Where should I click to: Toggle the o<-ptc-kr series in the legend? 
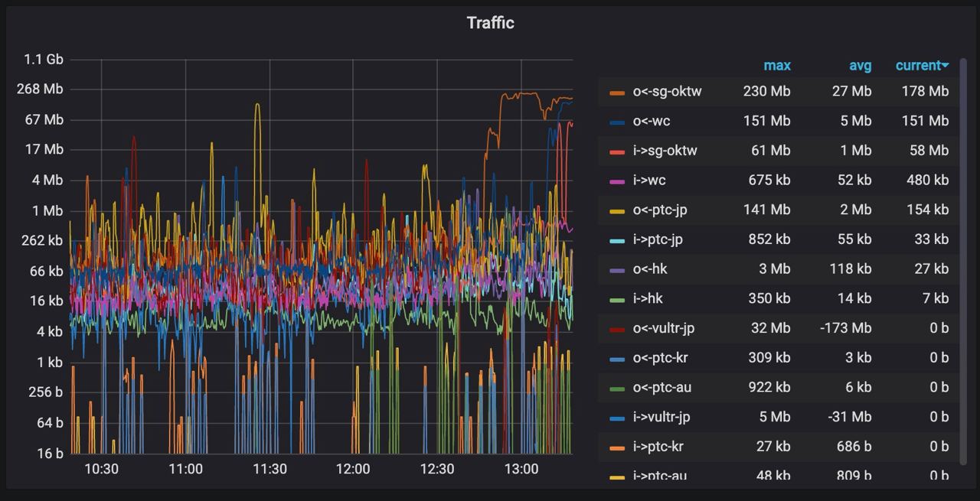click(x=661, y=357)
